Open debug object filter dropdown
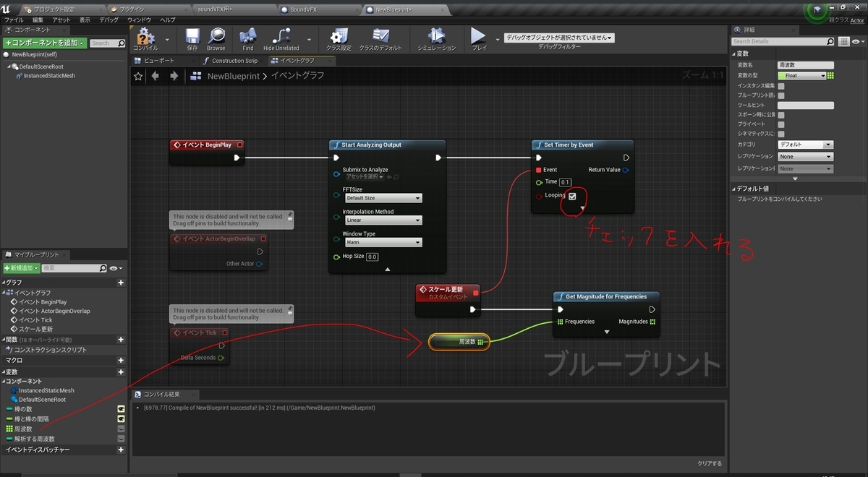The height and width of the screenshot is (477, 868). point(559,38)
